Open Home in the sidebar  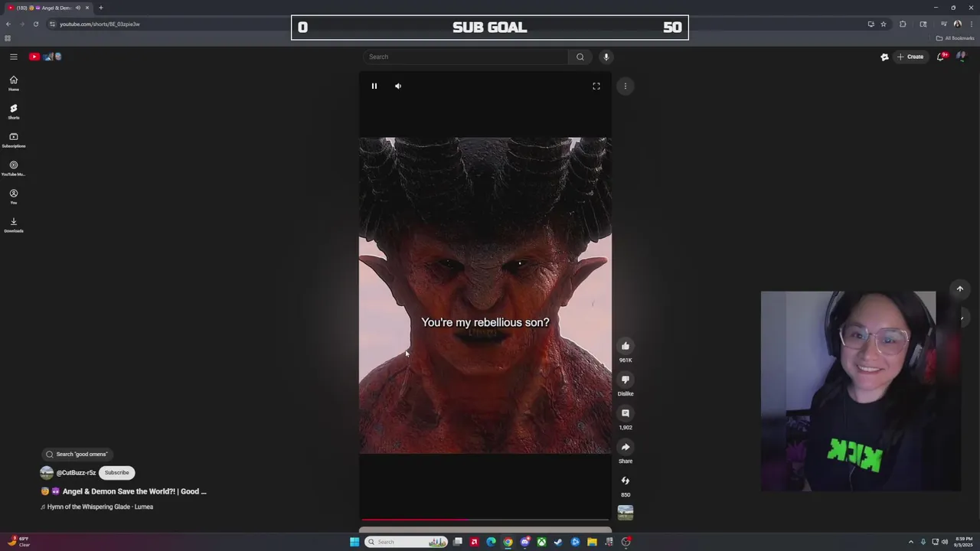(14, 83)
